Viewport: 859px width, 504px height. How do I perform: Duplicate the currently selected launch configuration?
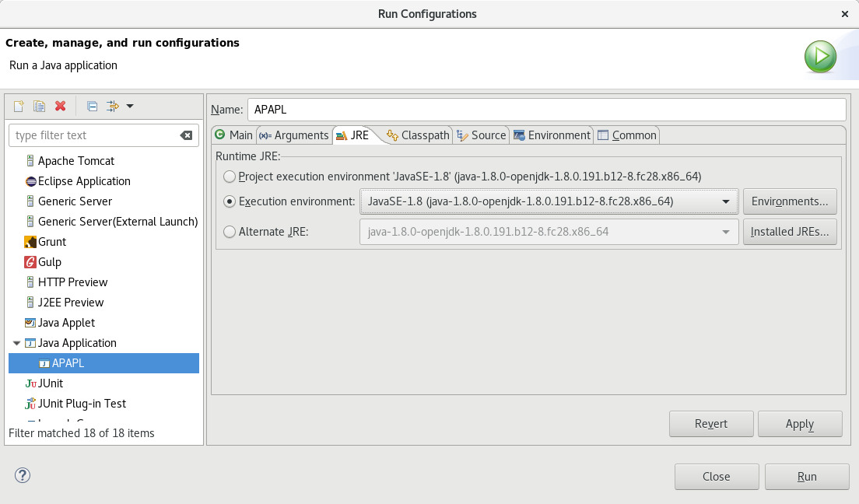(x=39, y=106)
